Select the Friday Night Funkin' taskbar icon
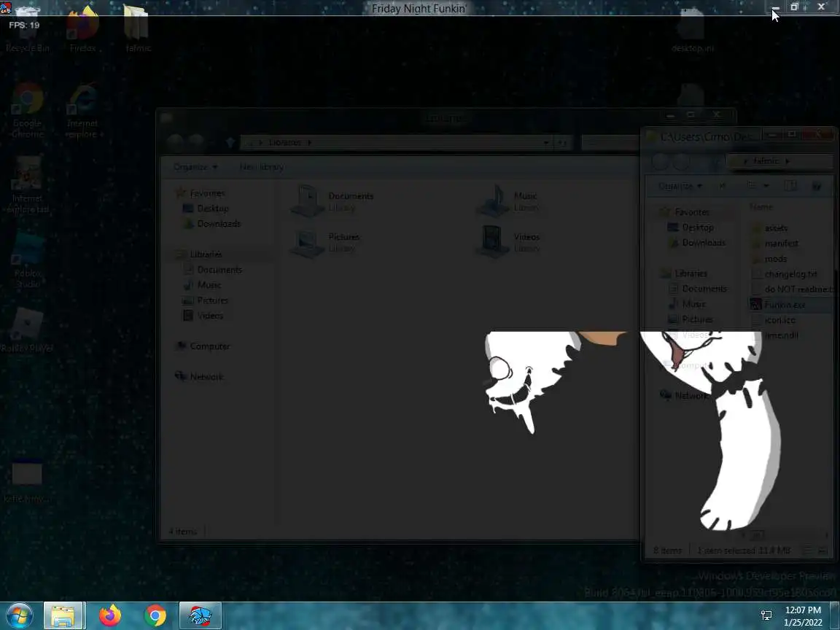 (x=201, y=615)
